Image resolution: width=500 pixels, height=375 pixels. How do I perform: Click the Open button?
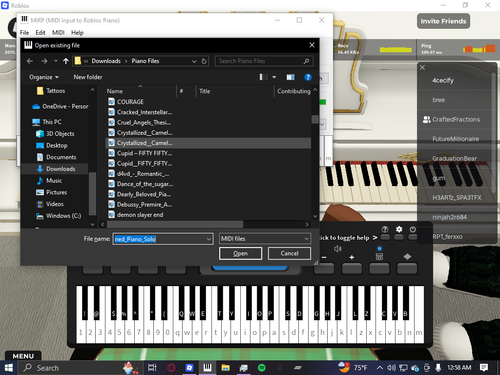(x=240, y=253)
